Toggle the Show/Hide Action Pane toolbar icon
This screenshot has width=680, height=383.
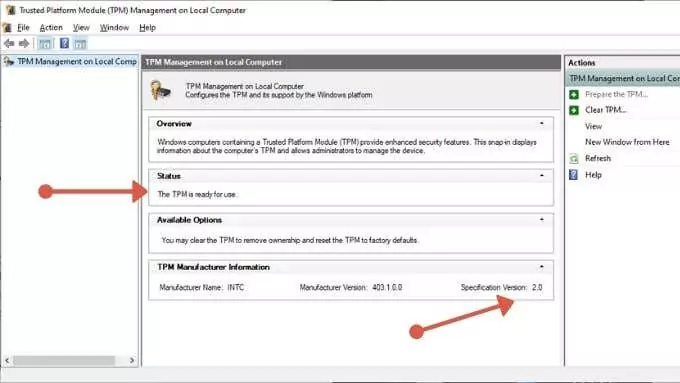click(80, 43)
